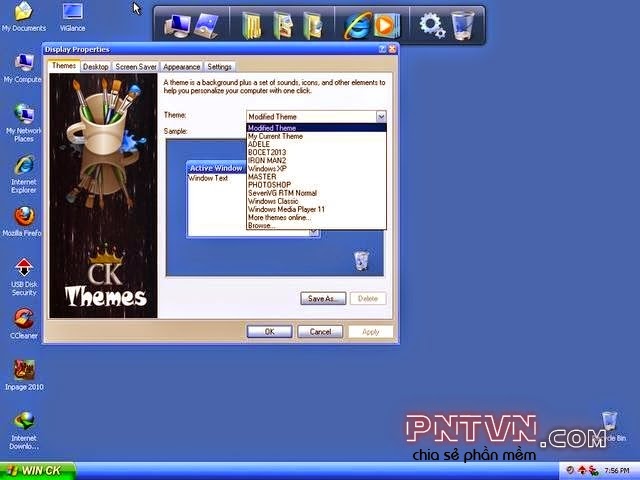The height and width of the screenshot is (480, 640).
Task: Switch to the Desktop tab
Action: tap(96, 67)
